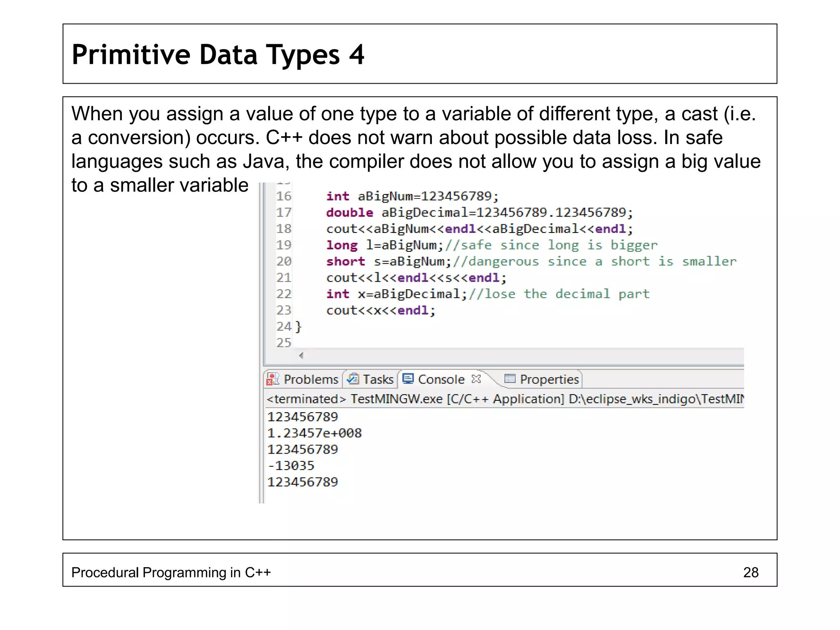The height and width of the screenshot is (630, 840).
Task: Click the terminated TestMINGW.exe console header
Action: click(x=504, y=399)
